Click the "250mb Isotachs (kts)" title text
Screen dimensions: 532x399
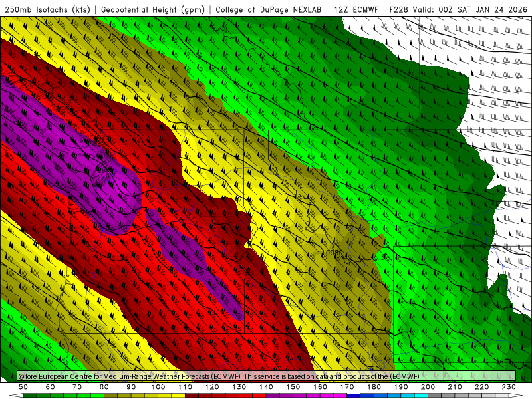pyautogui.click(x=47, y=9)
